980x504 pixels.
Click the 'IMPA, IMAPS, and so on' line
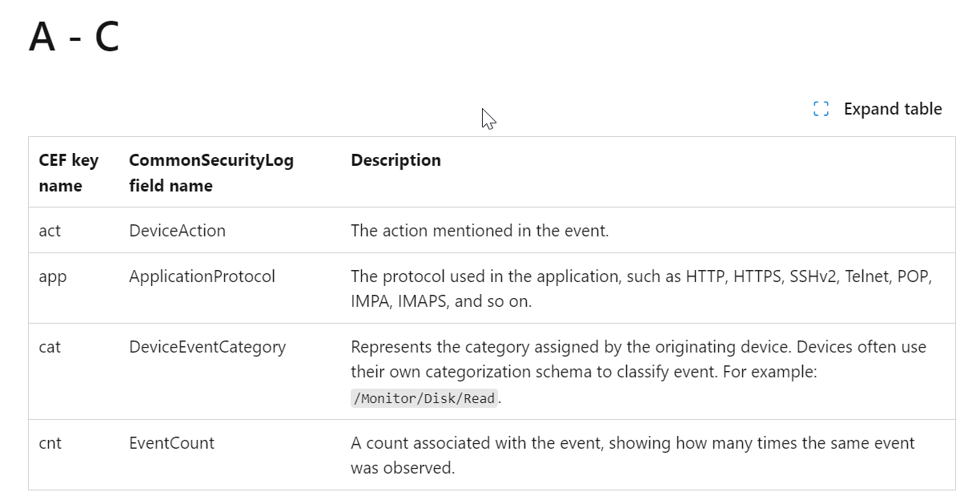click(x=441, y=302)
